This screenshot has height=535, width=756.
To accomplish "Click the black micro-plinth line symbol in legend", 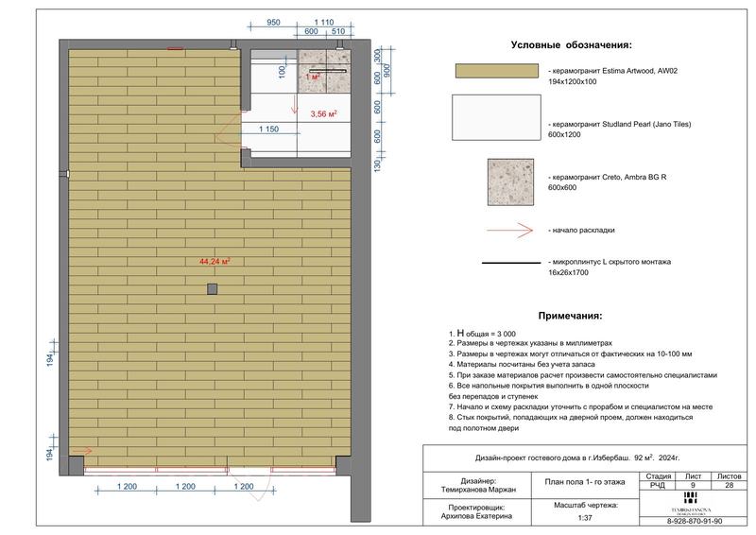I will click(x=511, y=263).
